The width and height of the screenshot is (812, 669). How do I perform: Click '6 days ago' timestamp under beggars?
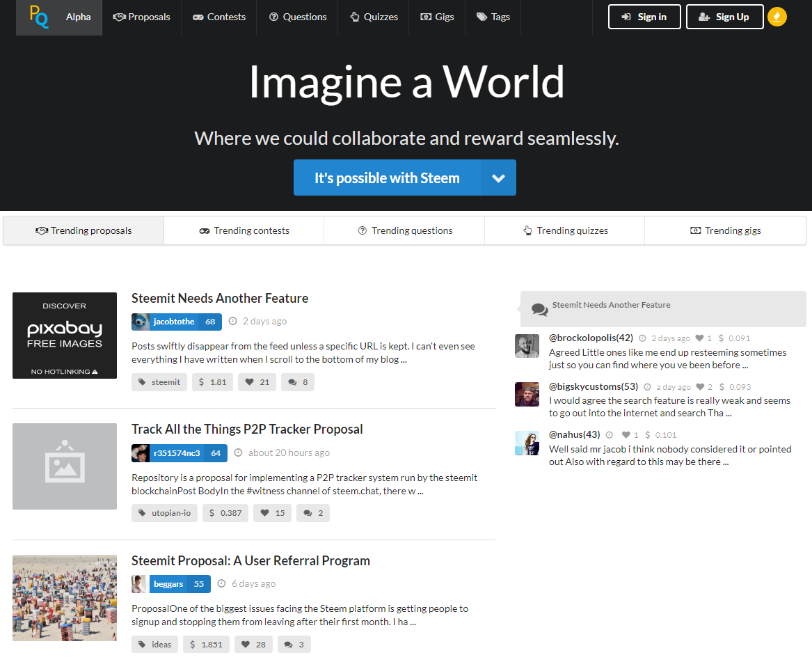click(x=254, y=584)
